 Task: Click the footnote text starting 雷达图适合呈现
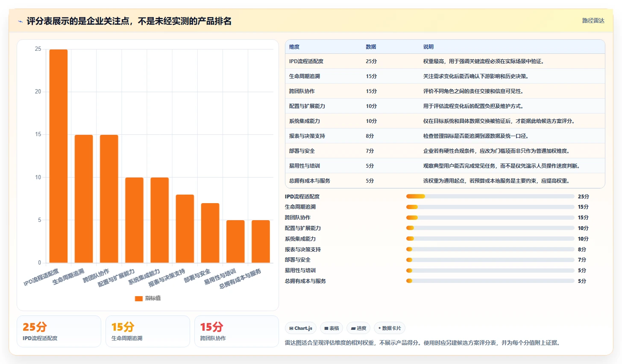point(422,343)
